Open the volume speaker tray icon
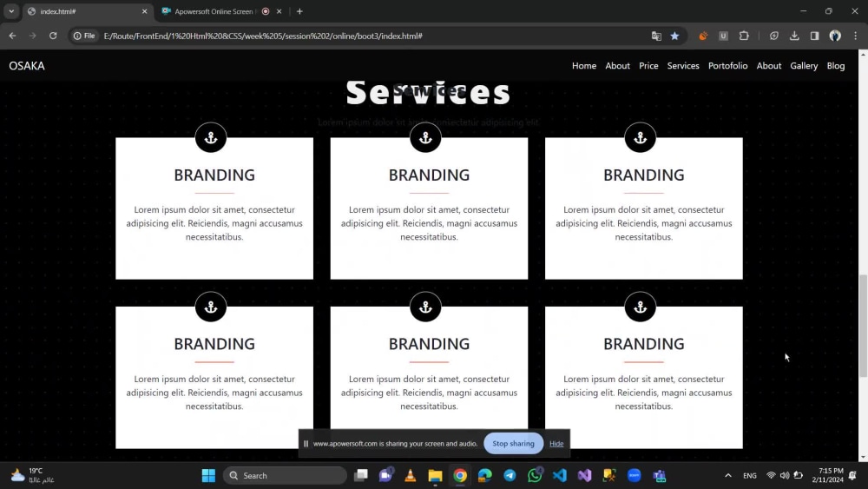The image size is (868, 489). coord(785,475)
